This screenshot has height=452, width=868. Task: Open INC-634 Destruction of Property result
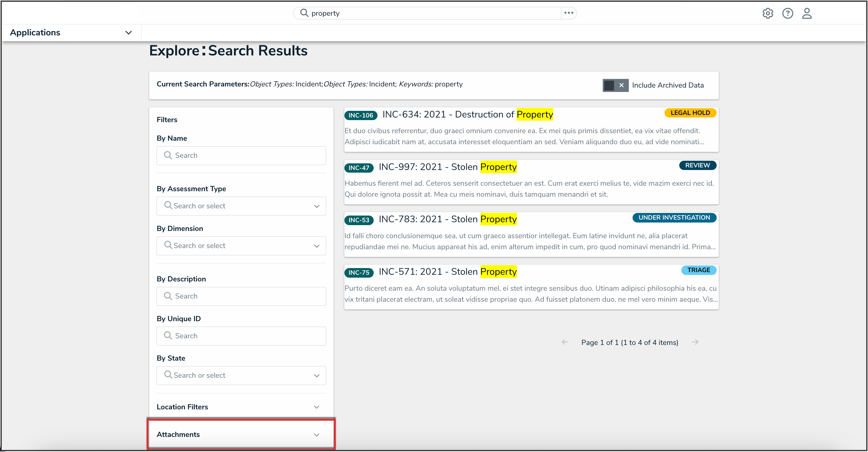[x=467, y=115]
